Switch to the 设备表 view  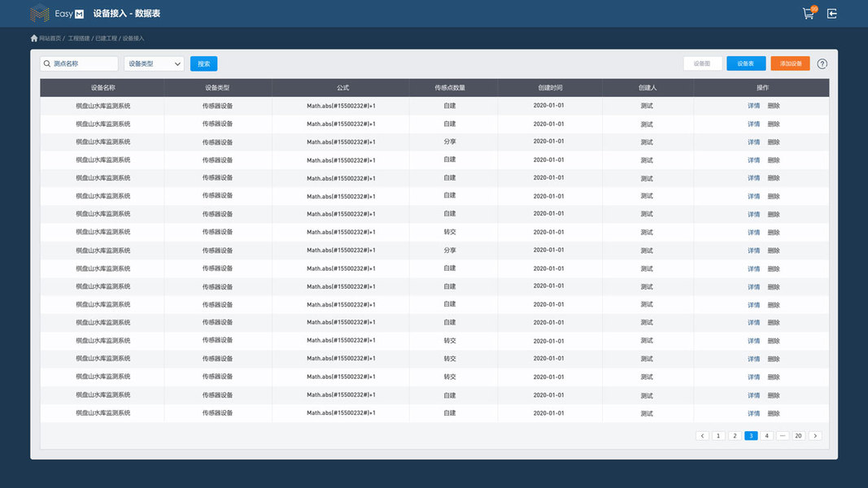[x=746, y=63]
